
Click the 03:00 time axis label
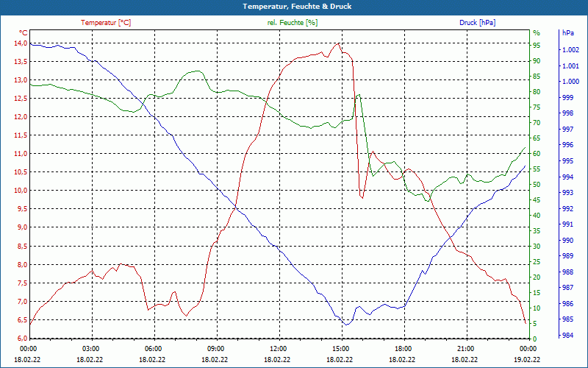pyautogui.click(x=90, y=349)
